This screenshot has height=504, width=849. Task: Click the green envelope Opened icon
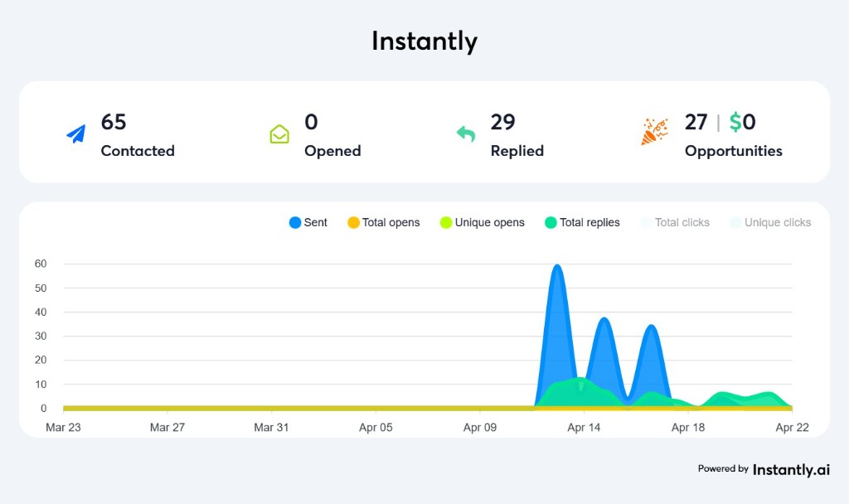(x=280, y=134)
